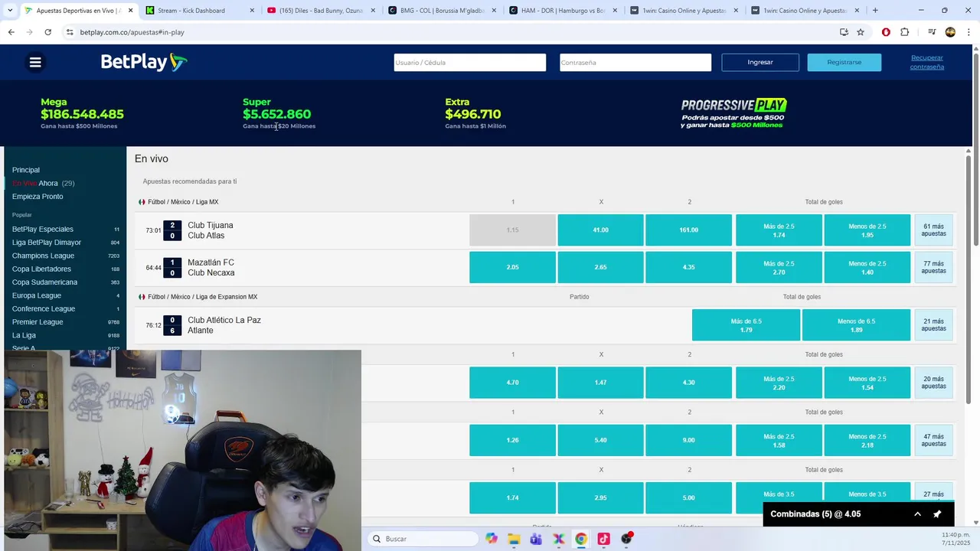Click the Recuperar contraseña link

[926, 62]
